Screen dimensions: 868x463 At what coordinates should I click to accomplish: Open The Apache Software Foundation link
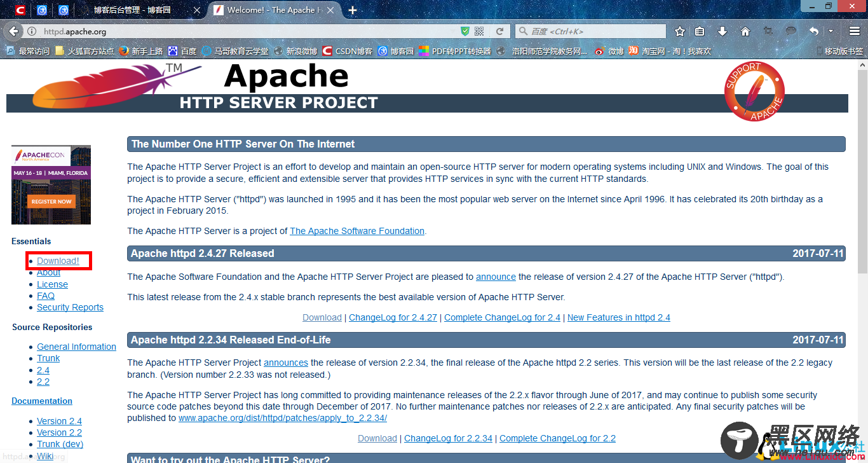click(x=357, y=231)
